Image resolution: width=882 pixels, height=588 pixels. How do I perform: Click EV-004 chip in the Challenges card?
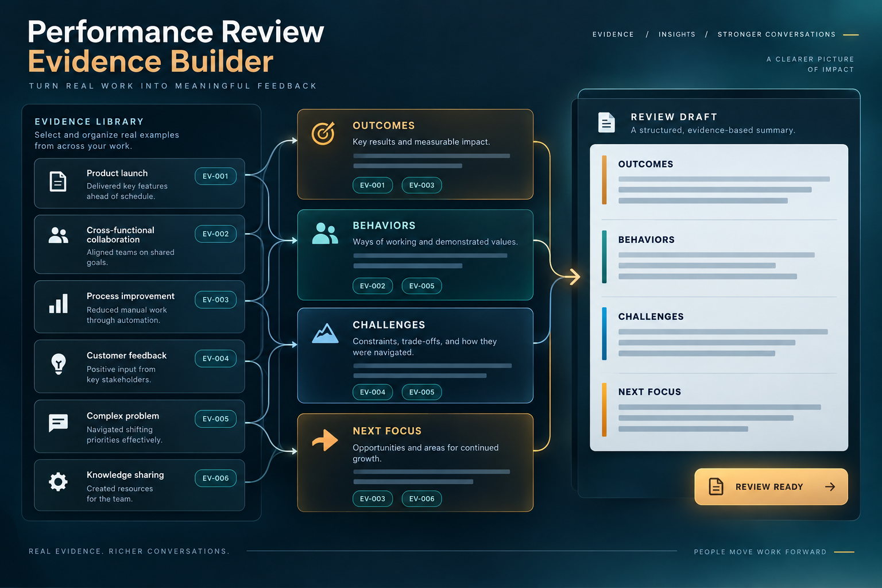(373, 392)
